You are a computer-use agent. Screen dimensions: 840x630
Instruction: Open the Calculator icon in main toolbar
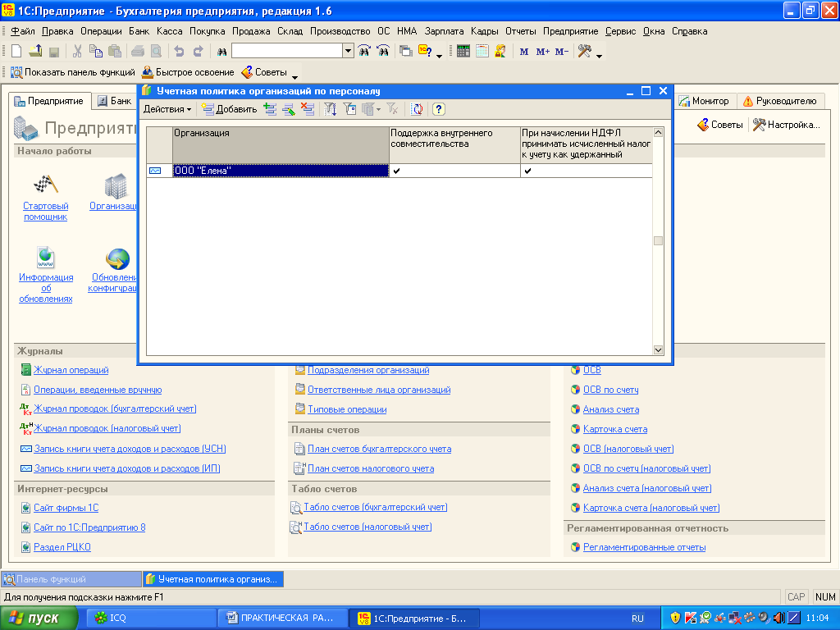[x=463, y=52]
